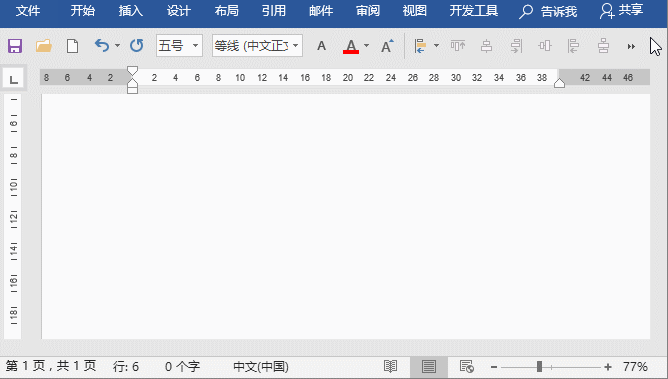Open align objects dropdown arrow
Viewport: 668px width, 379px height.
(x=436, y=46)
